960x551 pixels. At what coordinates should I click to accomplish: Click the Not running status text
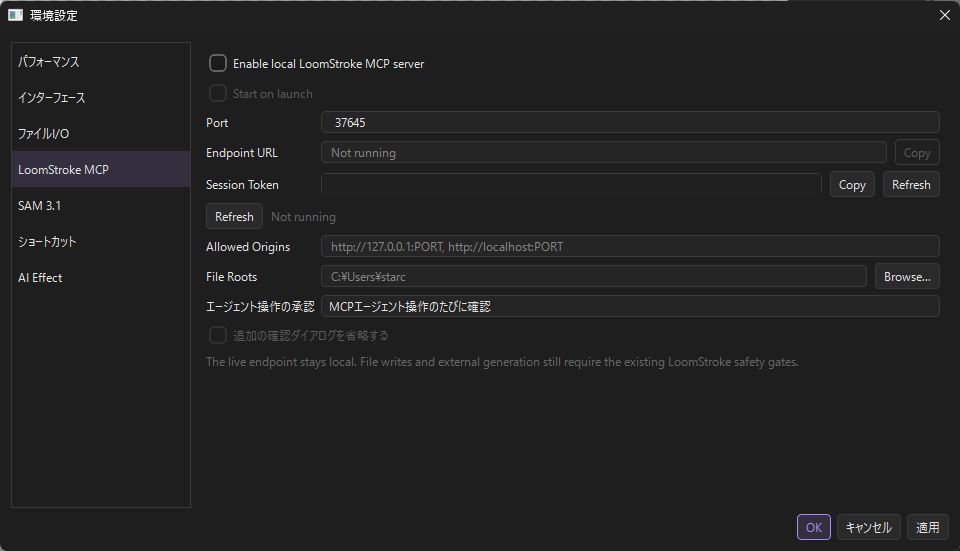[x=303, y=217]
